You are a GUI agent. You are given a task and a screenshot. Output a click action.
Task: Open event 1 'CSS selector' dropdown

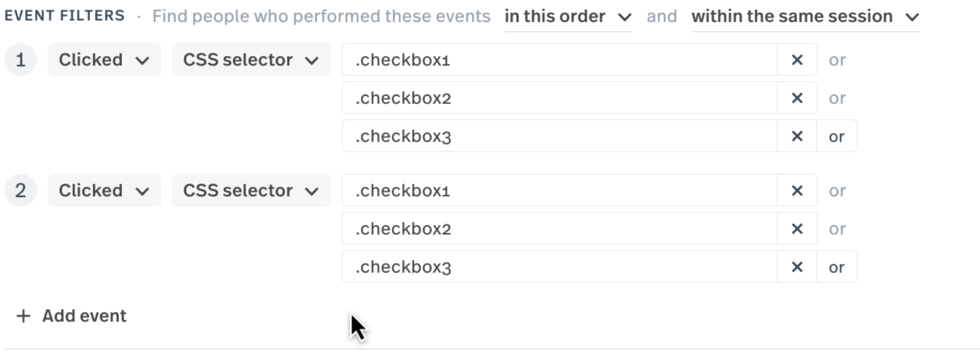(251, 60)
